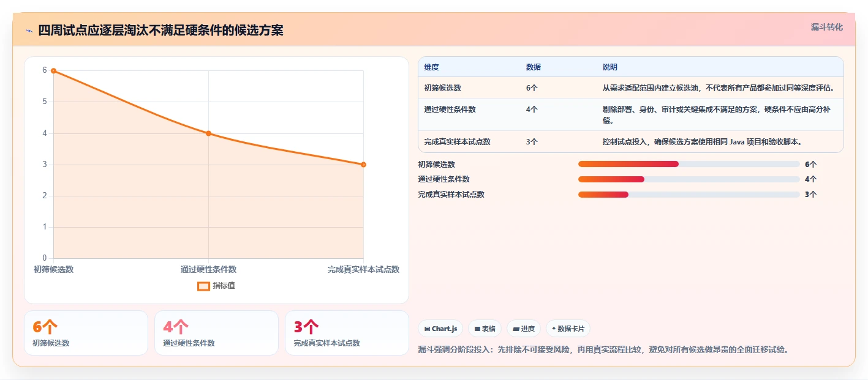The width and height of the screenshot is (868, 380).
Task: Click the y-axis label 6
Action: (x=44, y=70)
